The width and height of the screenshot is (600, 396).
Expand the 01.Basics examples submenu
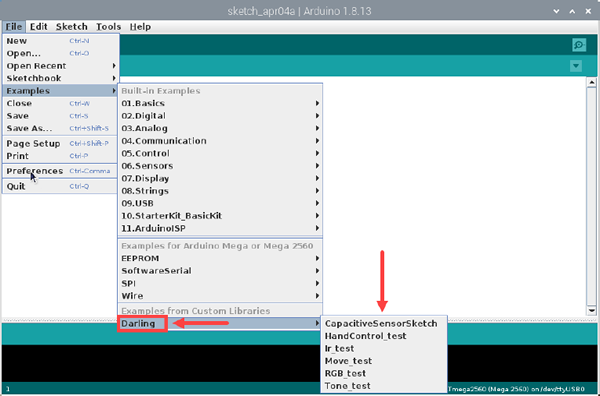pos(220,103)
